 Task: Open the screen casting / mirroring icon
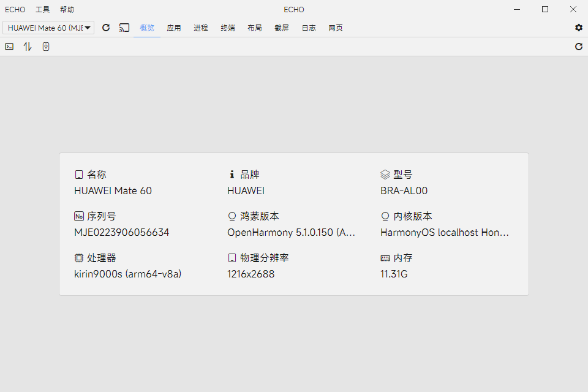coord(124,28)
